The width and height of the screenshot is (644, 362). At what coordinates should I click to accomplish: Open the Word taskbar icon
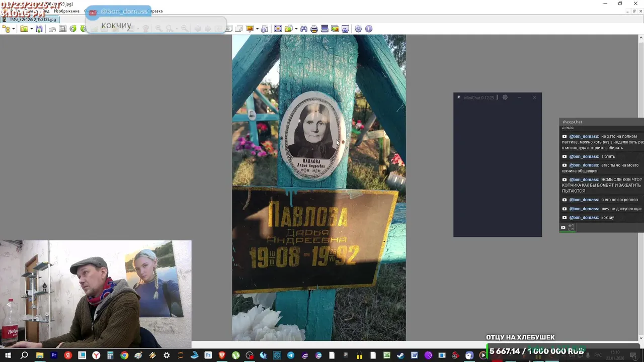tap(414, 355)
